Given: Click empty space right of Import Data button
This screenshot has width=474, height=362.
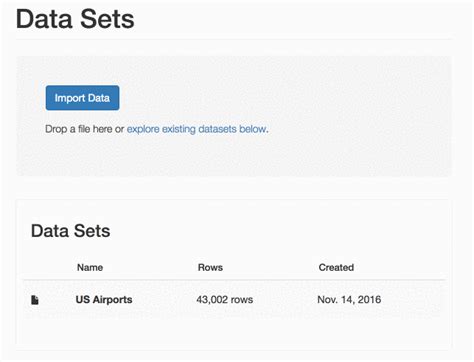Looking at the screenshot, I should click(267, 98).
